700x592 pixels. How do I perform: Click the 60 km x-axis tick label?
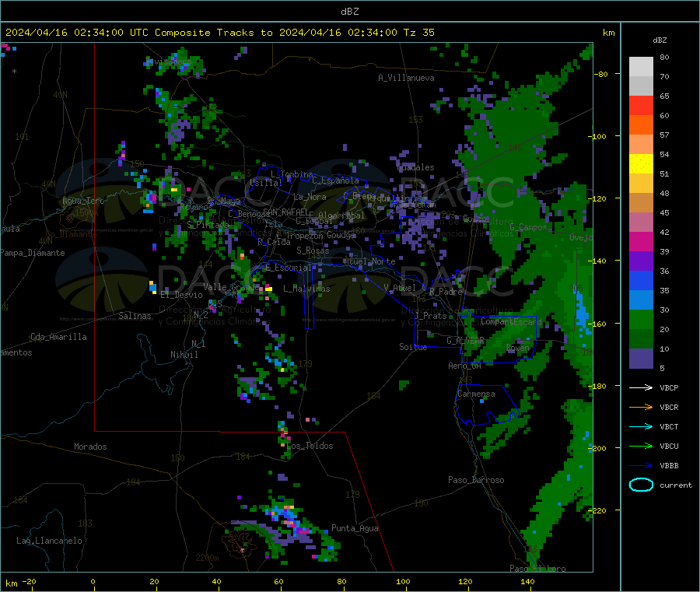click(278, 581)
